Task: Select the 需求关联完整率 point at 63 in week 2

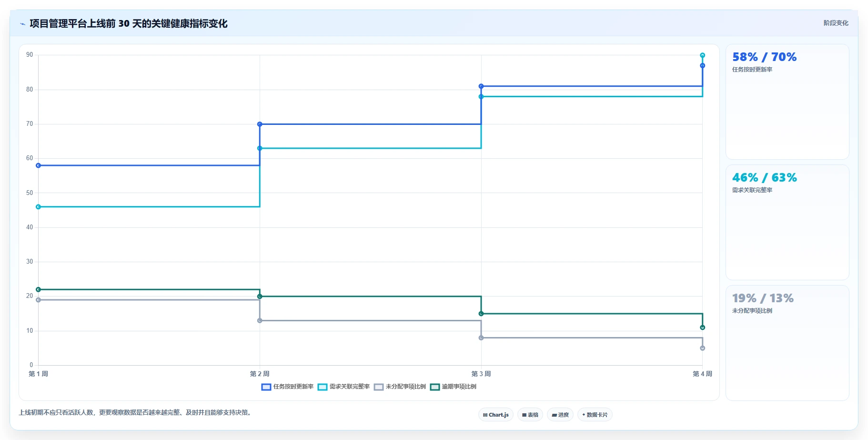Action: click(x=260, y=148)
